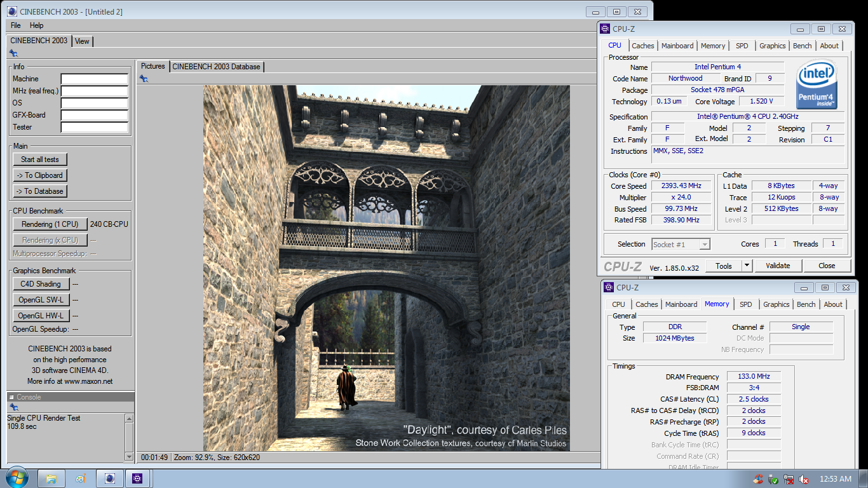Open the CINEBENCH Help menu

(37, 25)
